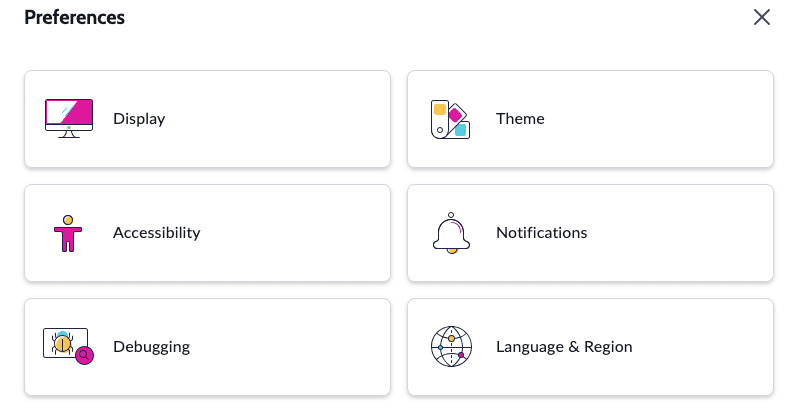Image resolution: width=789 pixels, height=413 pixels.
Task: Open the Display preferences card
Action: [x=207, y=119]
